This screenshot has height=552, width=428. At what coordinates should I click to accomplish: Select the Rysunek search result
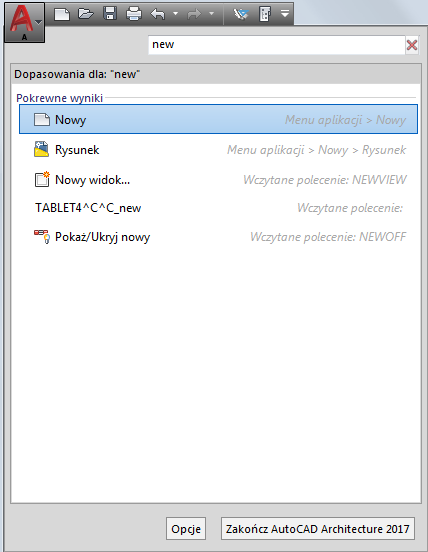[218, 150]
